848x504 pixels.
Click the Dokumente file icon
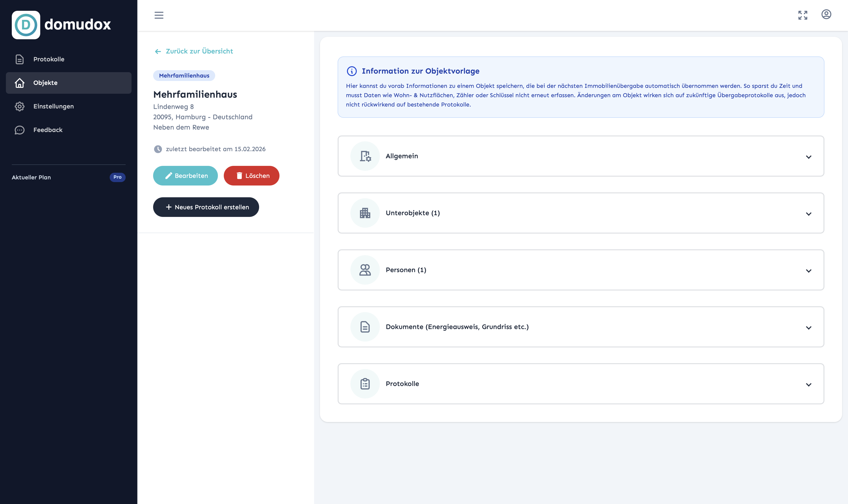coord(365,327)
